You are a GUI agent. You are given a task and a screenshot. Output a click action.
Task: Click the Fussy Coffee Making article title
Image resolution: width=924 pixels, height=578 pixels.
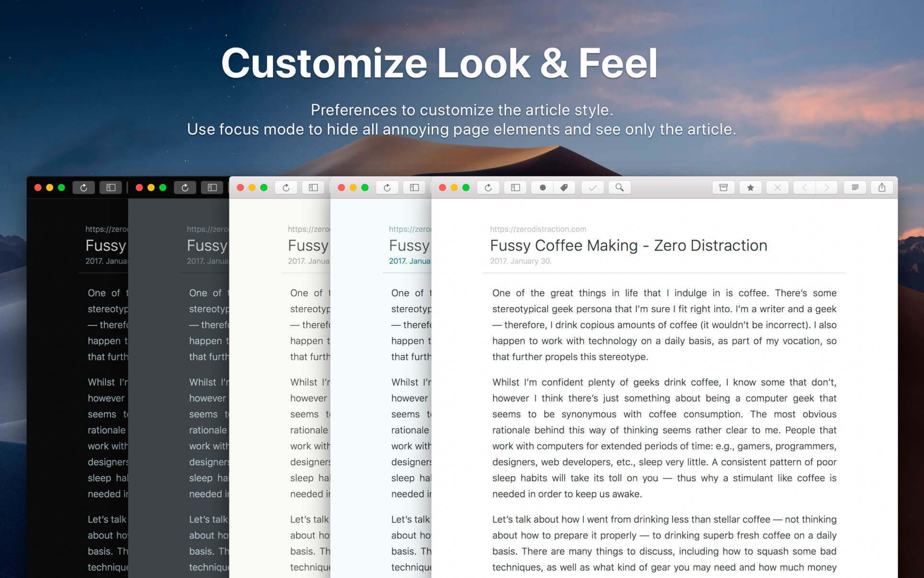(x=628, y=245)
